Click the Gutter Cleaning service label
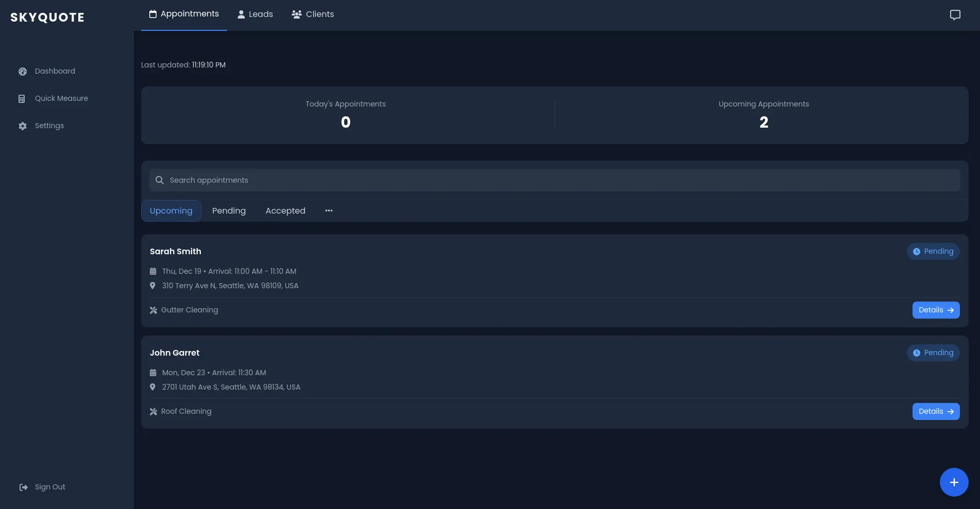Viewport: 980px width, 509px height. point(190,310)
